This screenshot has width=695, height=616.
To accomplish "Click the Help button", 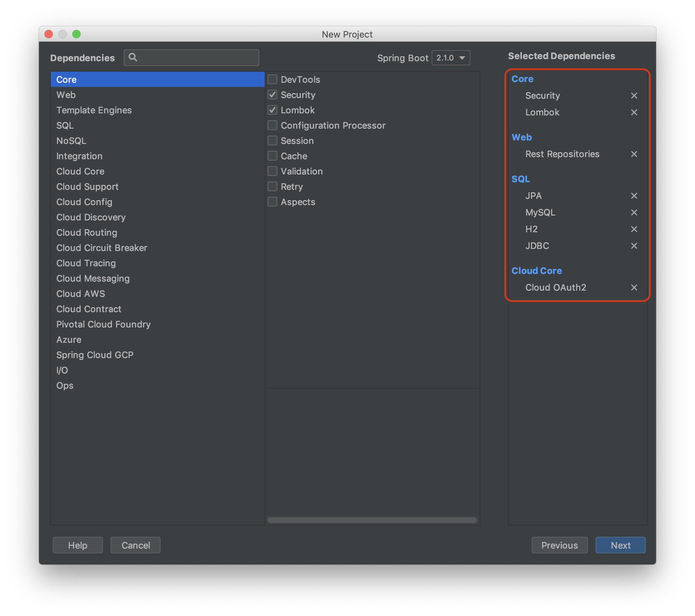I will point(78,545).
